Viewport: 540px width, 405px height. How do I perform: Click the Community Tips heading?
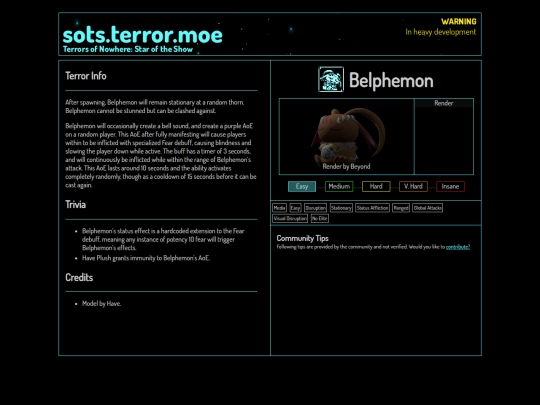(x=302, y=238)
